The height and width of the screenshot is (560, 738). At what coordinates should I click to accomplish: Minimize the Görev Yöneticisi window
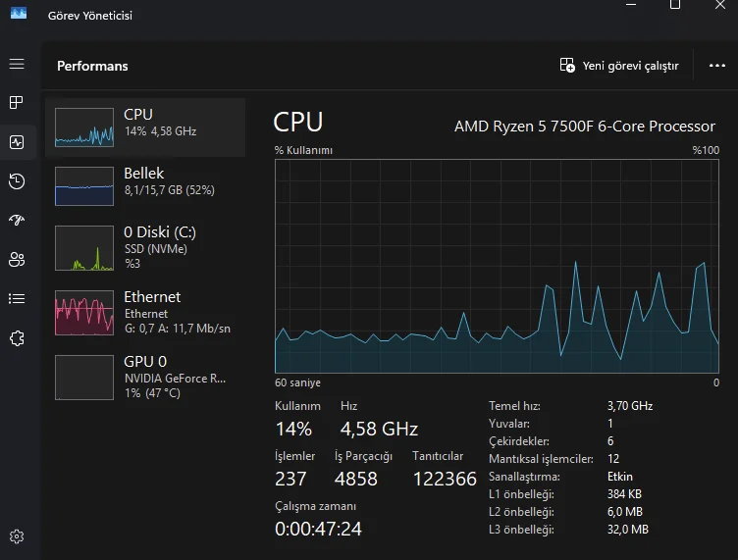(629, 6)
